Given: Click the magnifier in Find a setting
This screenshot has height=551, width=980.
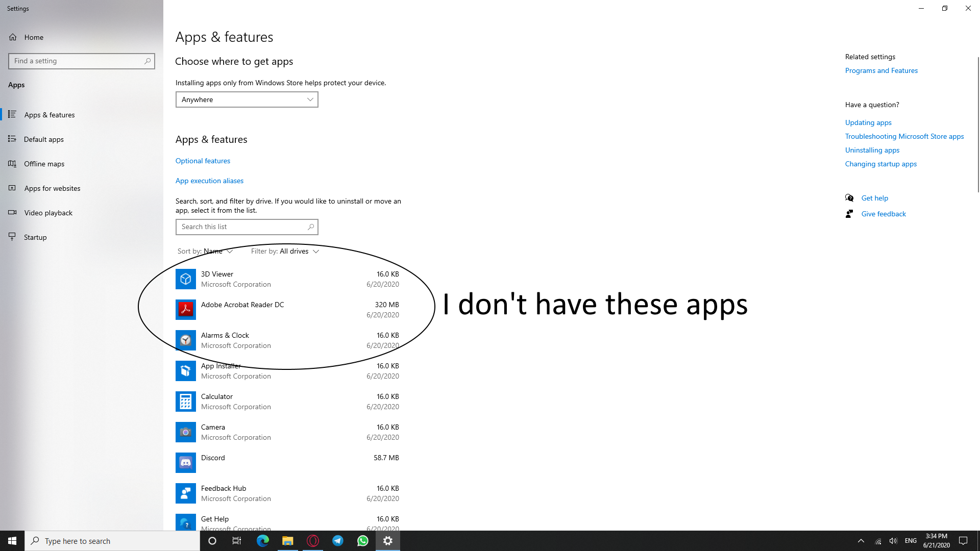Looking at the screenshot, I should (148, 61).
